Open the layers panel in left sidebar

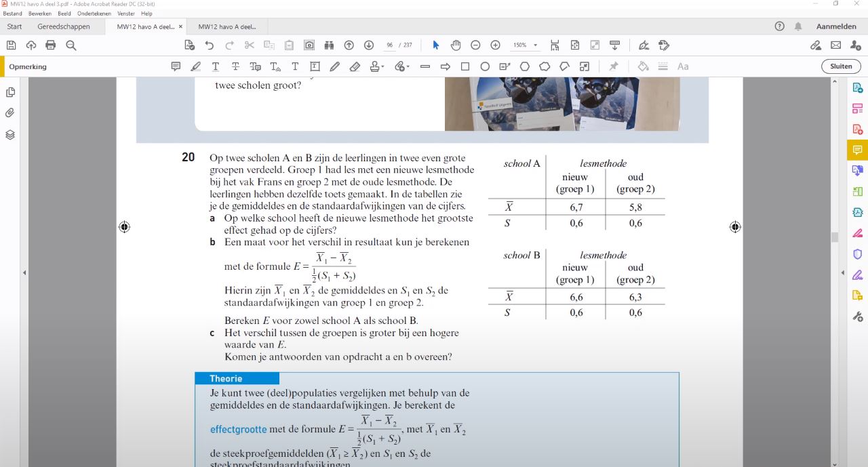click(10, 134)
